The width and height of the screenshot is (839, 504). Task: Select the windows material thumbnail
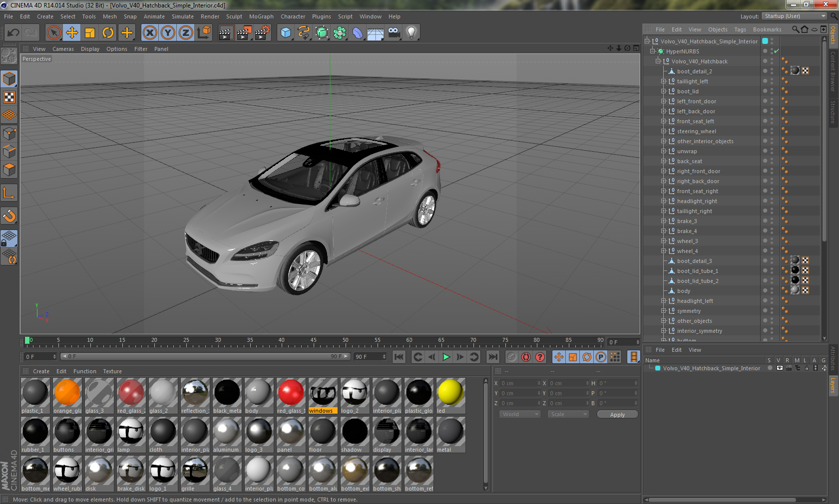323,396
